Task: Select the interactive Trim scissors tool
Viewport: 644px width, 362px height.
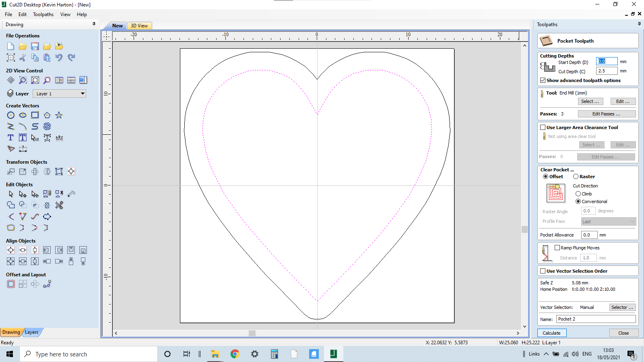Action: (59, 205)
